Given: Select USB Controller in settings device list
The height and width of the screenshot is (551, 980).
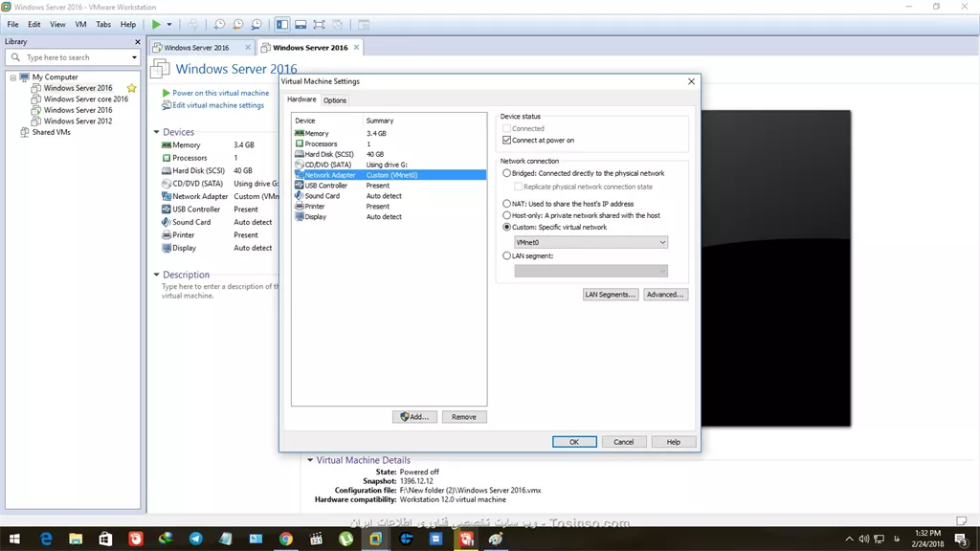Looking at the screenshot, I should pyautogui.click(x=389, y=186).
